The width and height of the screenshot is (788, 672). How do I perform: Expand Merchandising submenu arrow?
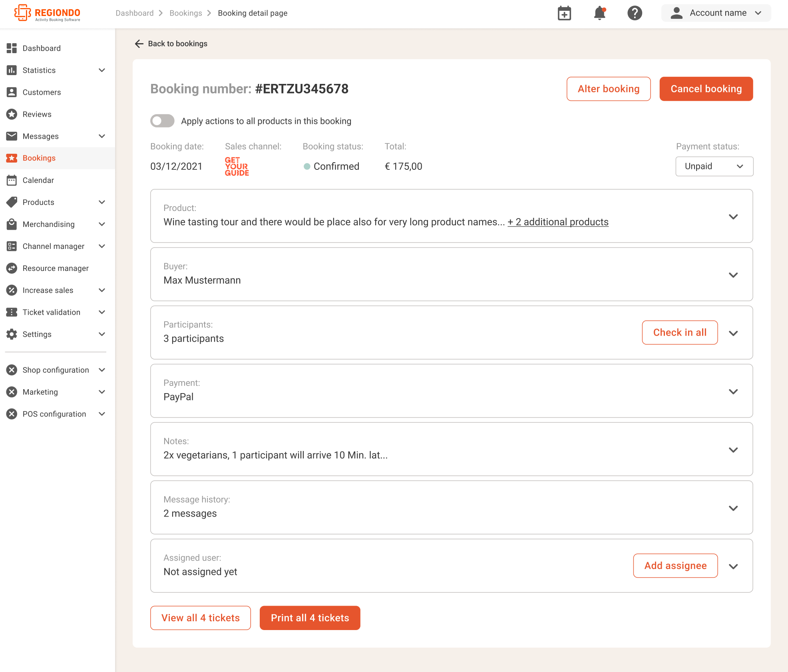pyautogui.click(x=102, y=224)
